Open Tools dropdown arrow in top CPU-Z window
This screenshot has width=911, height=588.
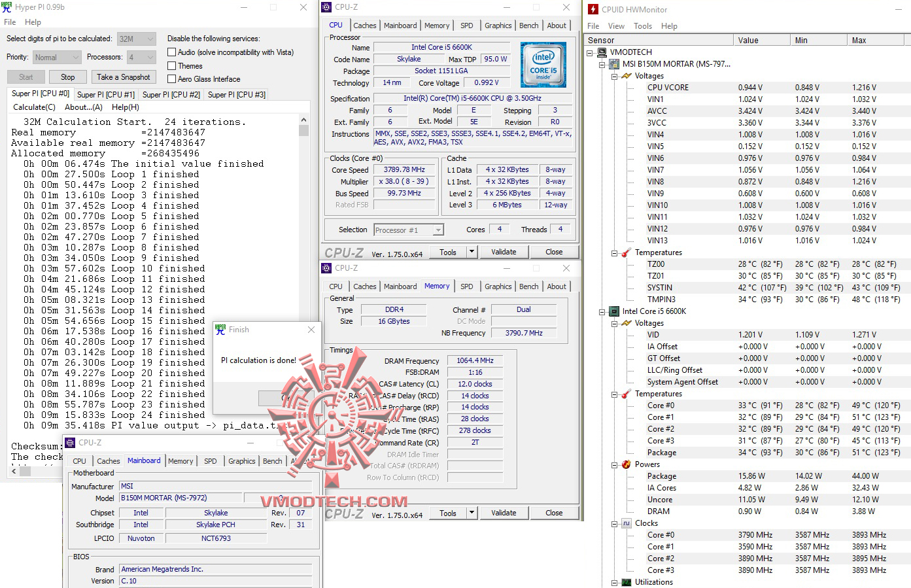coord(471,252)
